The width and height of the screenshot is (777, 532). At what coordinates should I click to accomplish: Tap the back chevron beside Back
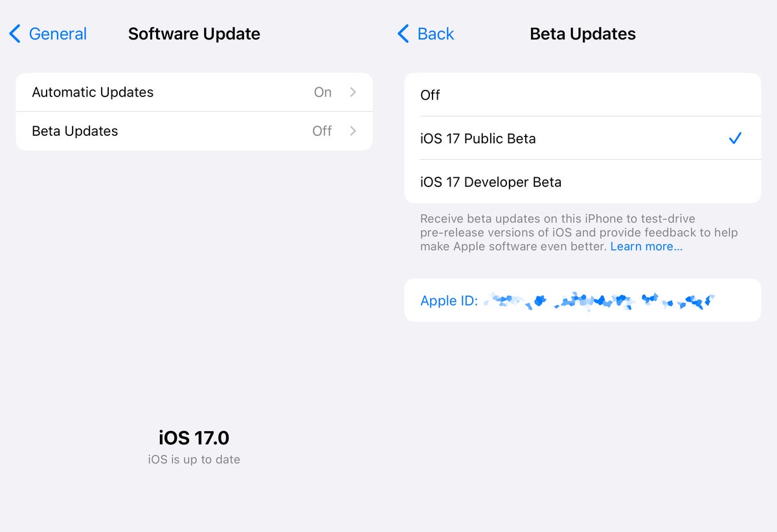pos(403,34)
